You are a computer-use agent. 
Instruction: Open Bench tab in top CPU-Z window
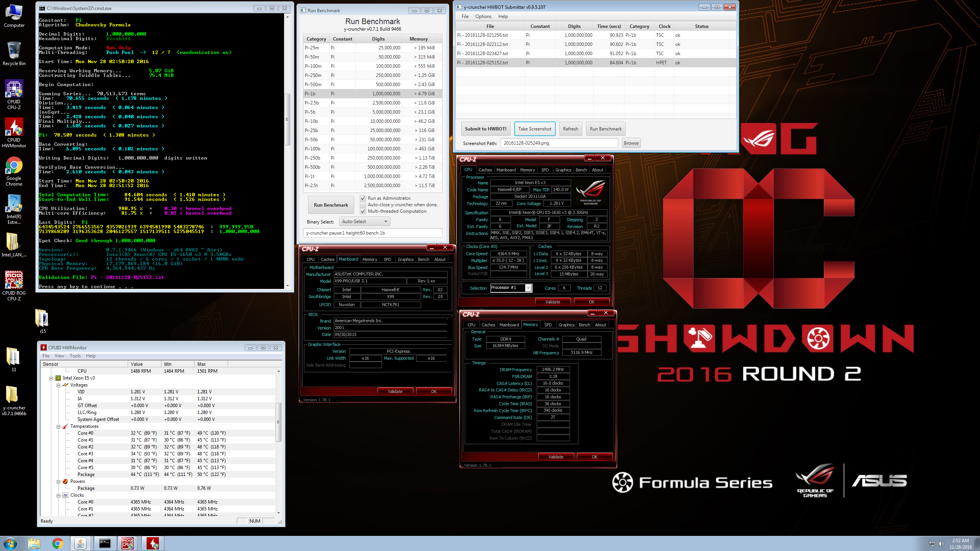(581, 170)
